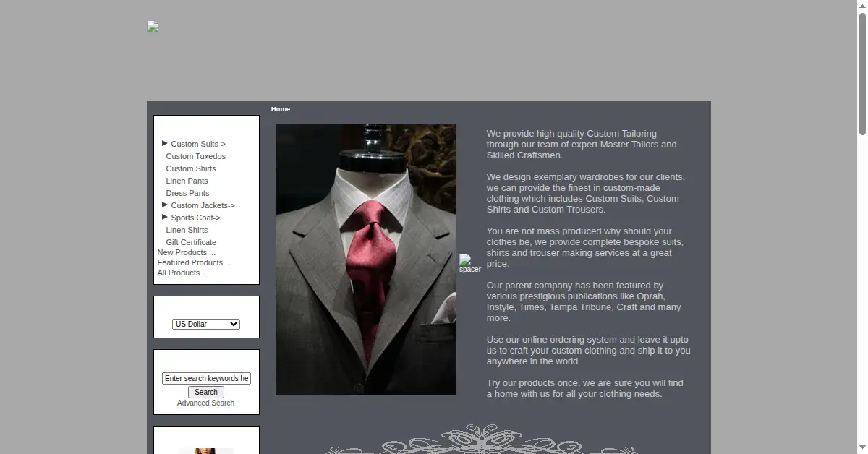Click the suit and tie photo
The width and height of the screenshot is (868, 454).
366,260
